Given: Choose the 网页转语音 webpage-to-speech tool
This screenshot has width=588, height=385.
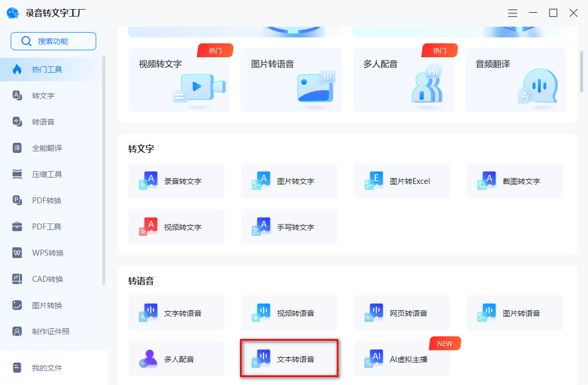Looking at the screenshot, I should point(401,313).
